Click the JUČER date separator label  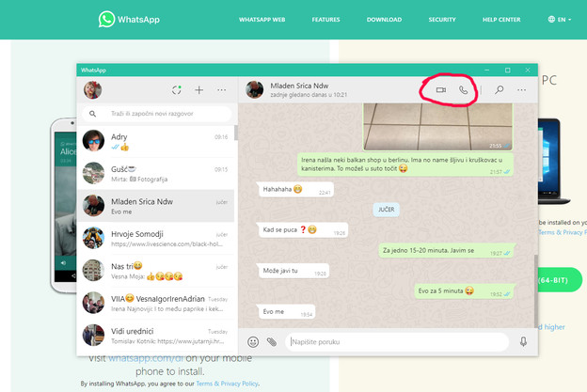coord(387,210)
